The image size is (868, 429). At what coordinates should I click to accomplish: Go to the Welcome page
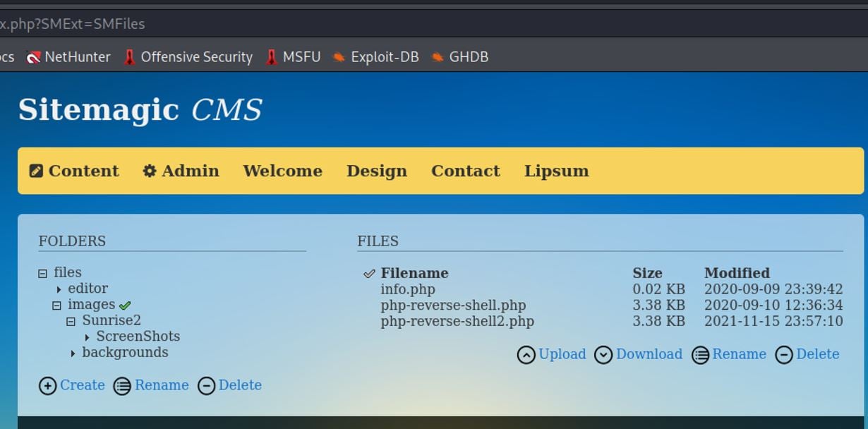[x=282, y=171]
